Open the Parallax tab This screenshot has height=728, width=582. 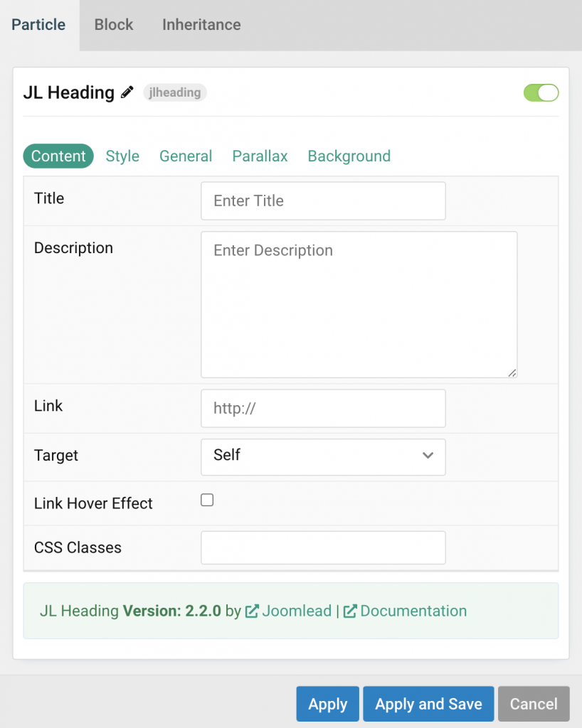tap(259, 156)
